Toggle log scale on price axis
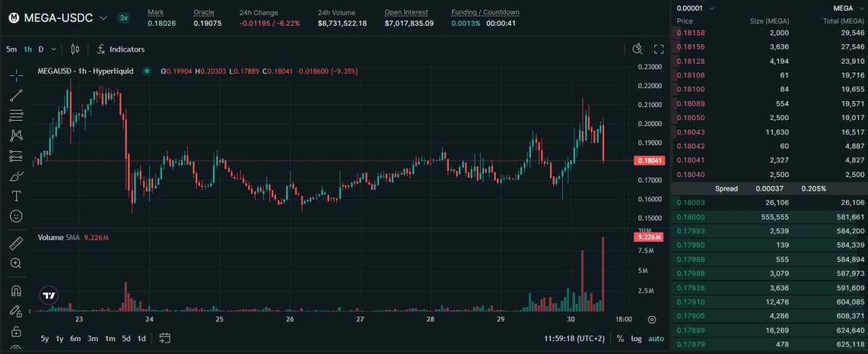This screenshot has height=354, width=868. pyautogui.click(x=636, y=338)
